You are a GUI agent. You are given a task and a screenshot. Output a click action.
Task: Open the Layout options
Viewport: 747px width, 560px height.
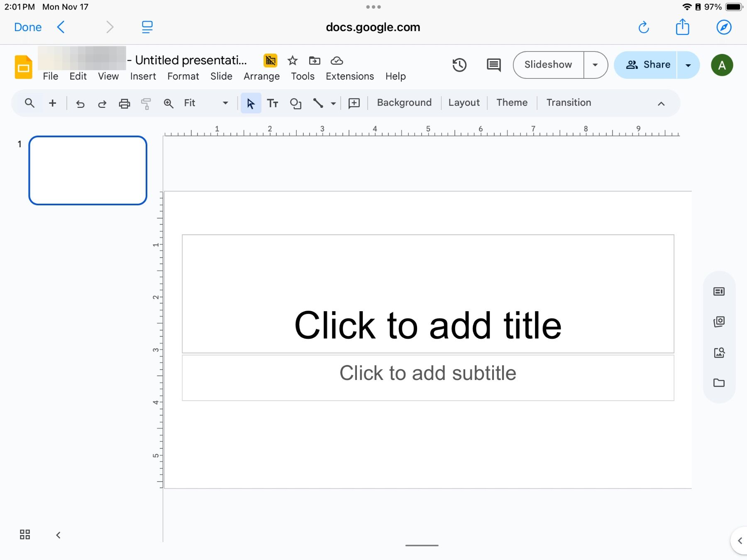pyautogui.click(x=464, y=102)
